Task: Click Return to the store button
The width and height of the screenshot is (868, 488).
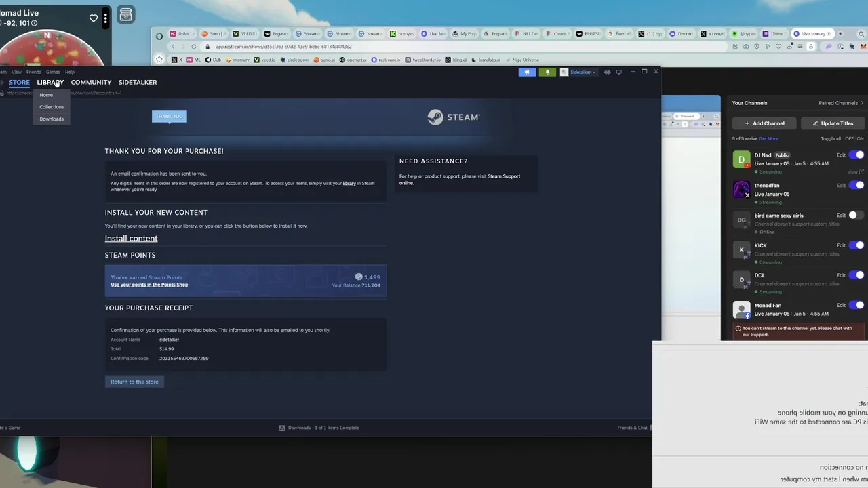Action: pyautogui.click(x=134, y=382)
